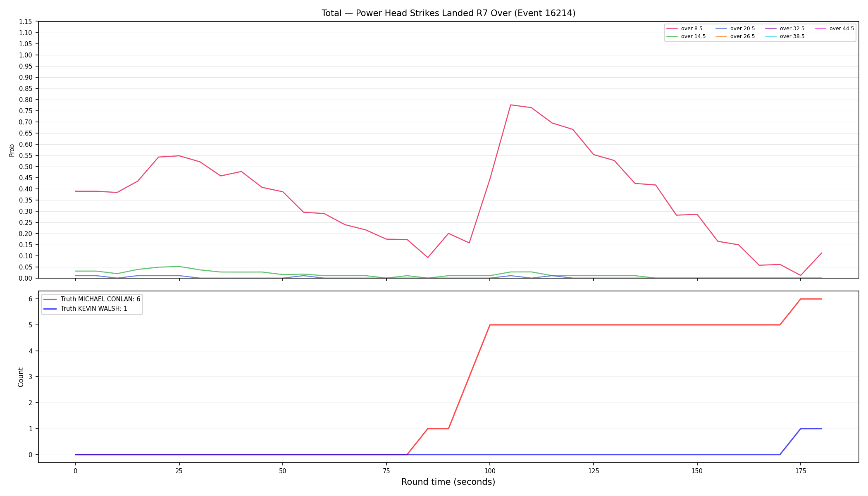Click the 'Truth MICHAEL CONLAN: 6' legend entry
Viewport: 868px width, 496px height.
92,299
